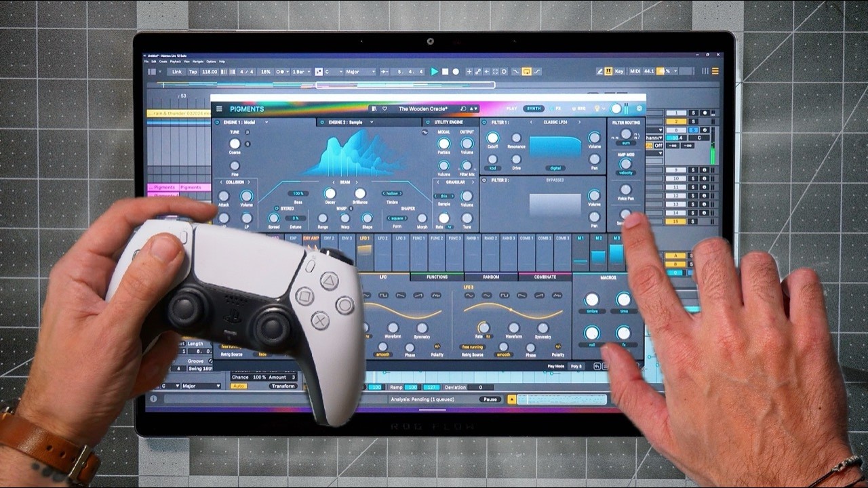
Task: Click the Ableton hamburger menu at top right
Action: pos(715,71)
